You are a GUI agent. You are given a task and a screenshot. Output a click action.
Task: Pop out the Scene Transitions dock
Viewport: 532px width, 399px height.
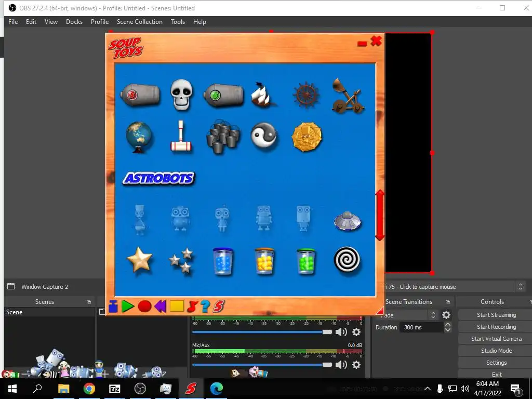click(447, 302)
